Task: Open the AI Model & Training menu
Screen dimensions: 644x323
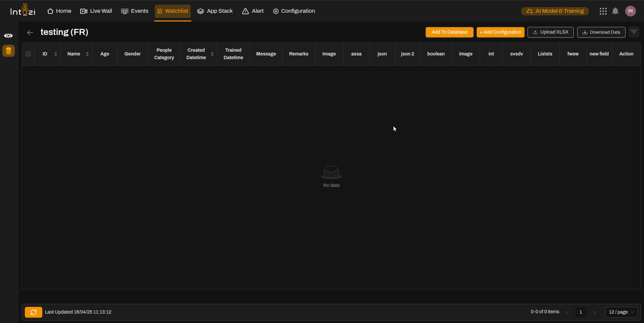Action: (555, 11)
